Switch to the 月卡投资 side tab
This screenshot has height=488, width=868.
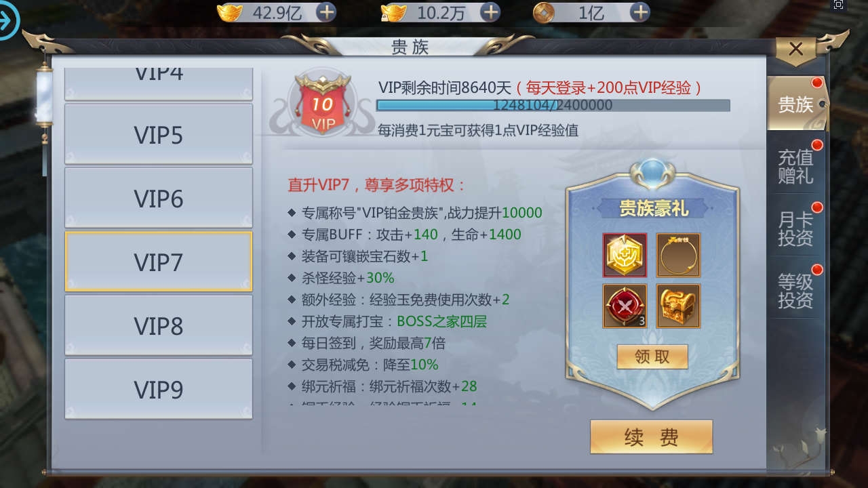796,228
